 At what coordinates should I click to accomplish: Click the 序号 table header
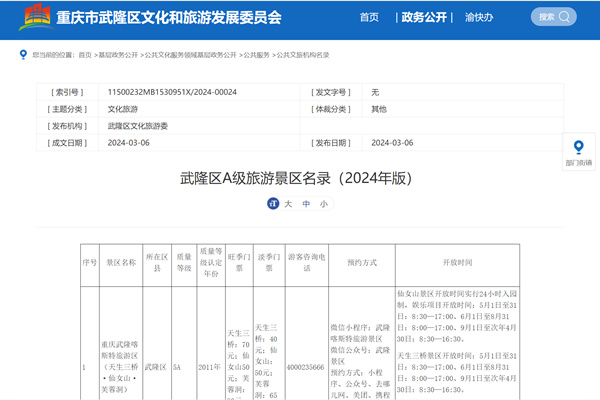coord(90,263)
